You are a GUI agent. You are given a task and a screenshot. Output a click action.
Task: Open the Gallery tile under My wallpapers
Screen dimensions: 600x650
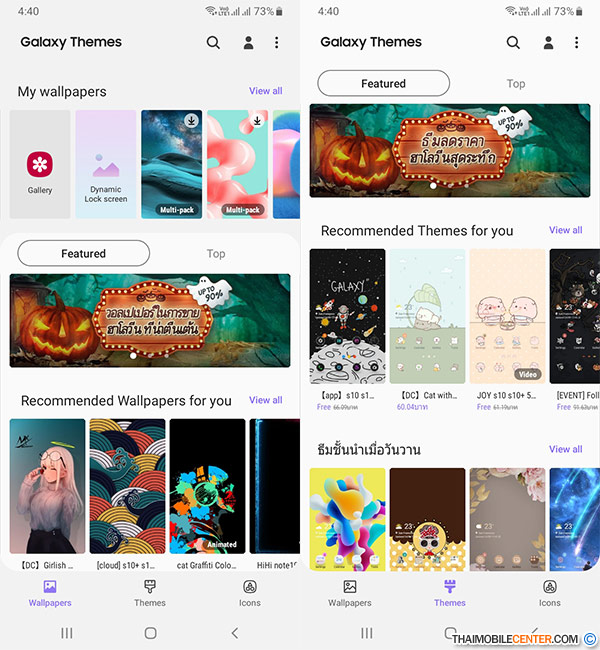pos(40,164)
